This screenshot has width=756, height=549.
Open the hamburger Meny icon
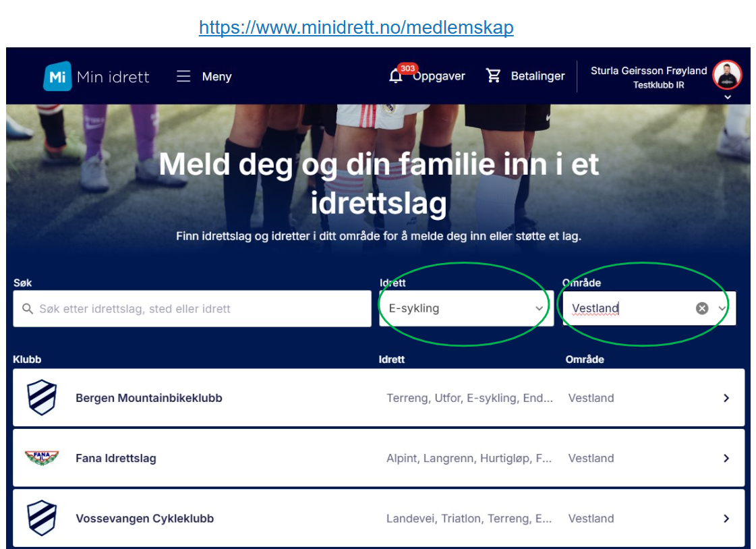(183, 76)
